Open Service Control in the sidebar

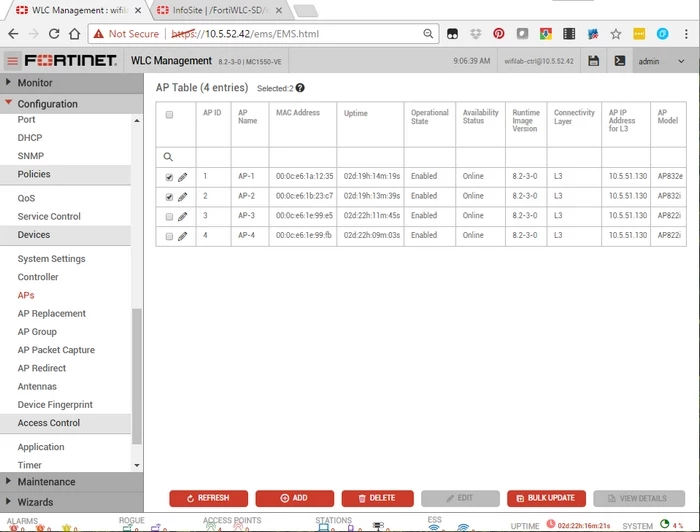(x=49, y=216)
